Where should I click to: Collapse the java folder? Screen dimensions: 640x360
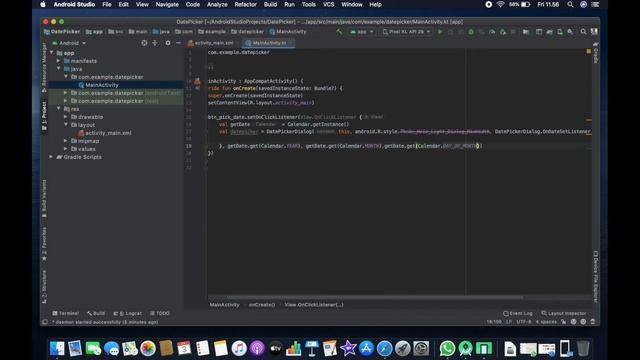(59, 69)
